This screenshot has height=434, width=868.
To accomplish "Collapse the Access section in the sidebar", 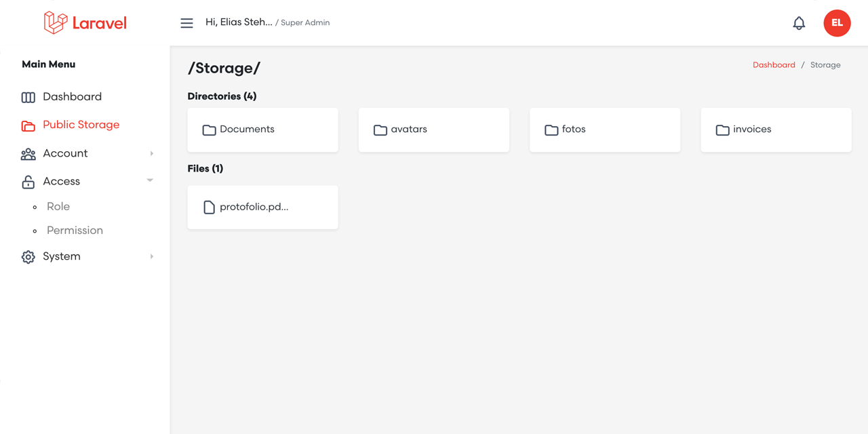I will point(150,181).
